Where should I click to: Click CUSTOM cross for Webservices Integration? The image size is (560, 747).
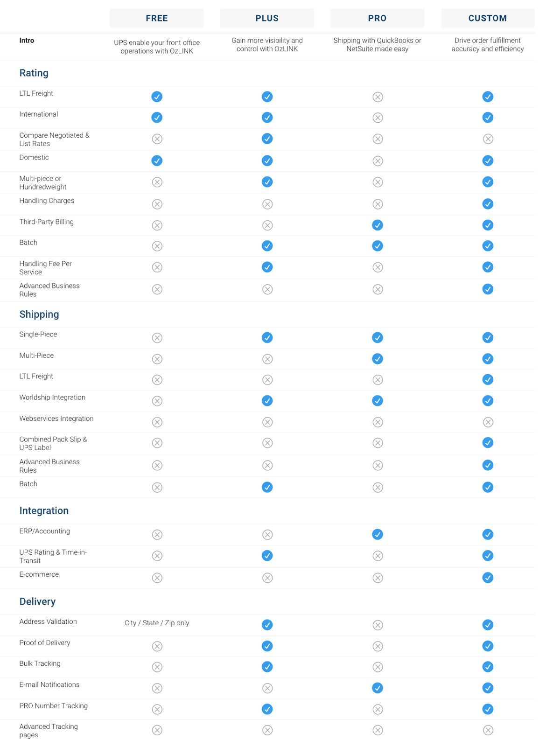click(x=488, y=422)
